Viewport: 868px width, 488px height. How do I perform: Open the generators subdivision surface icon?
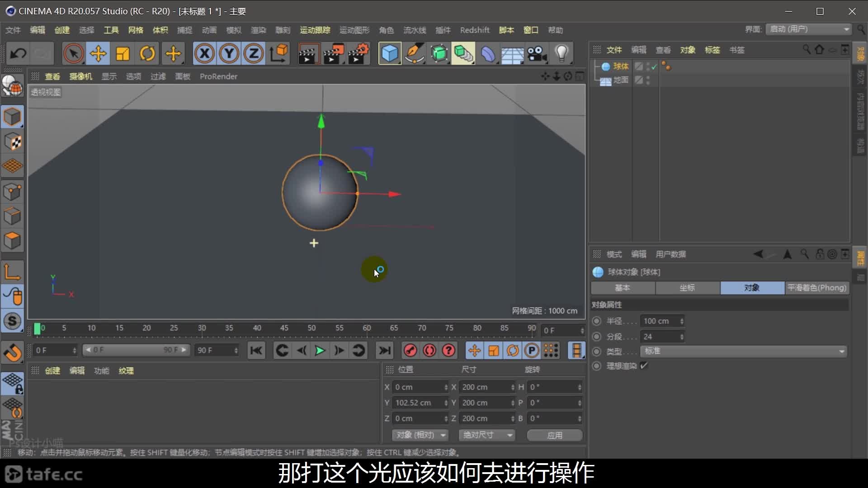click(439, 54)
